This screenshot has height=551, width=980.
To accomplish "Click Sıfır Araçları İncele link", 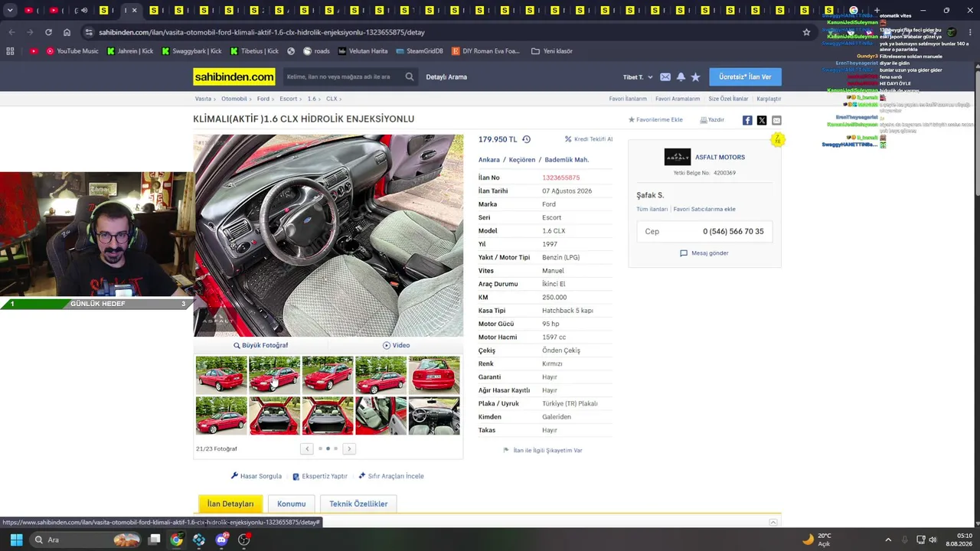I will [x=391, y=476].
